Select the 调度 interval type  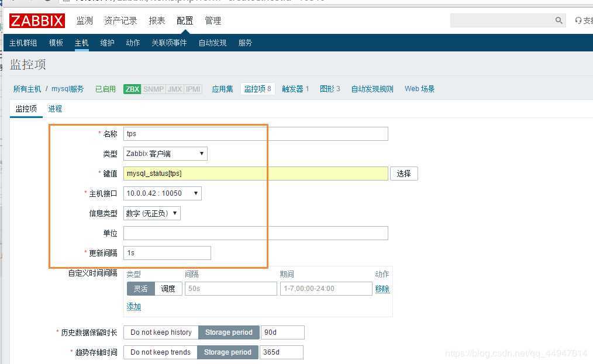pyautogui.click(x=168, y=289)
